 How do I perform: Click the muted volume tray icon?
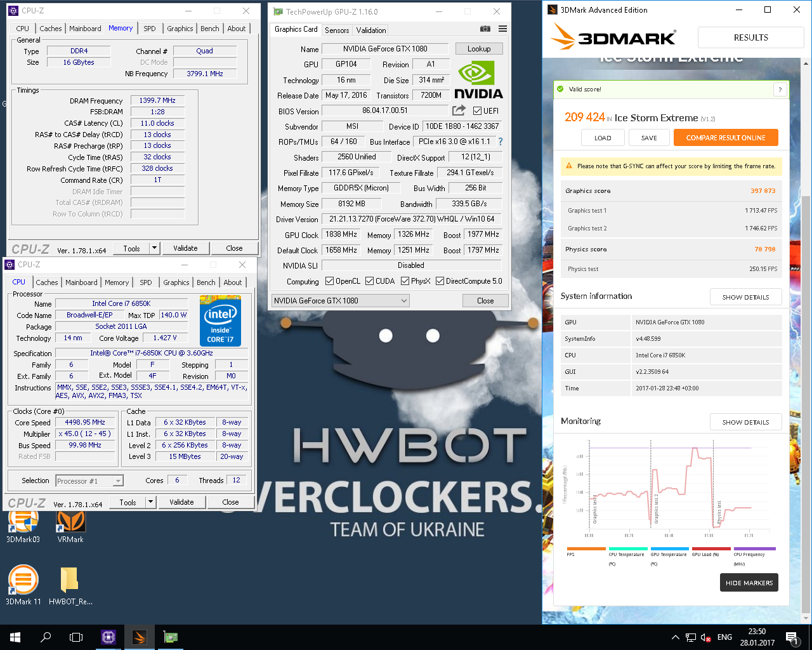coord(705,637)
